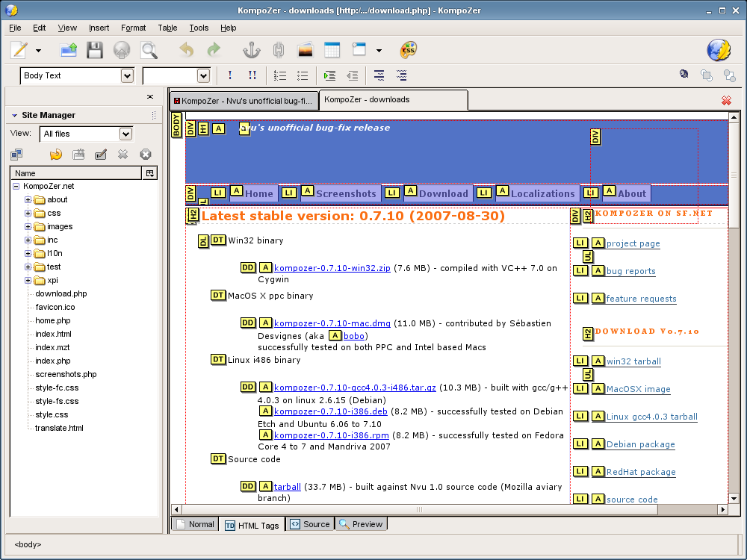The height and width of the screenshot is (560, 747).
Task: Click the vertical scrollbar down arrow
Action: point(734,498)
